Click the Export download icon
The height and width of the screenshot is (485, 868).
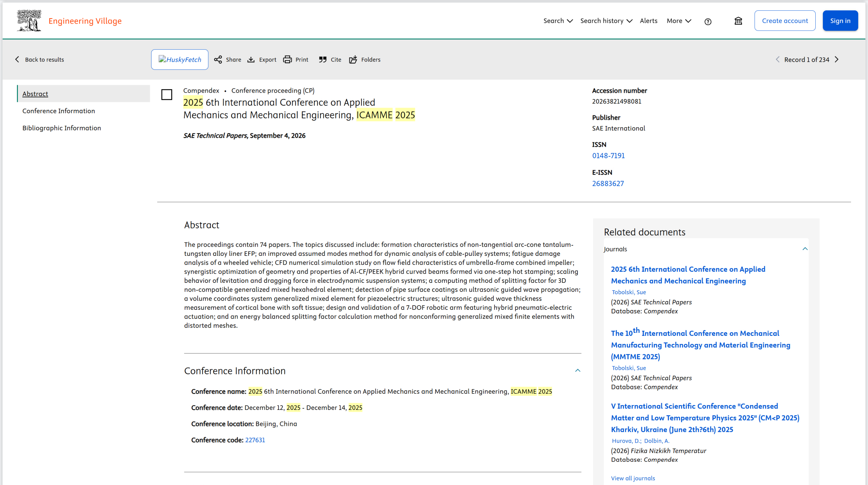(x=251, y=60)
